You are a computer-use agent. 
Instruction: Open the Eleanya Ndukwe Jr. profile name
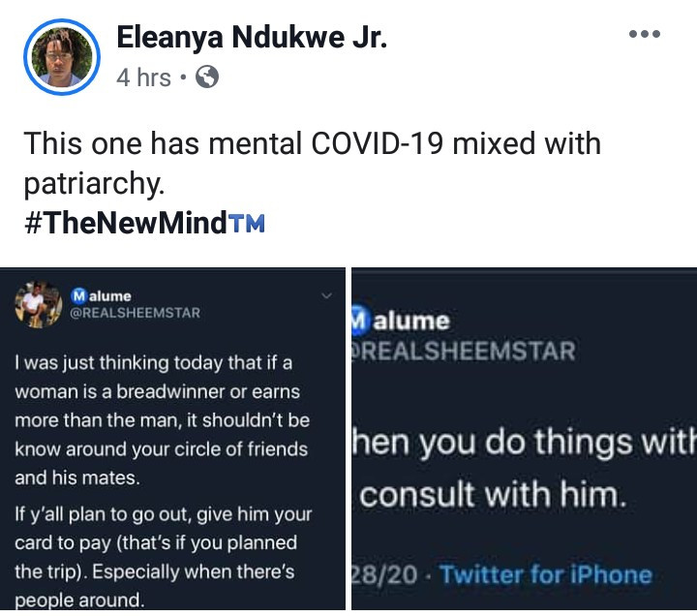252,37
